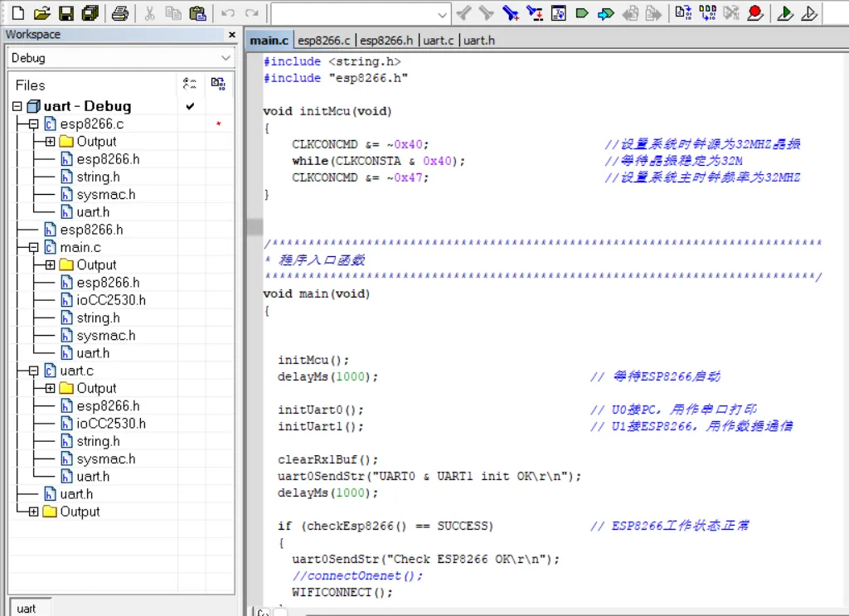Select string.h under uart.c
Image resolution: width=849 pixels, height=616 pixels.
coord(98,441)
